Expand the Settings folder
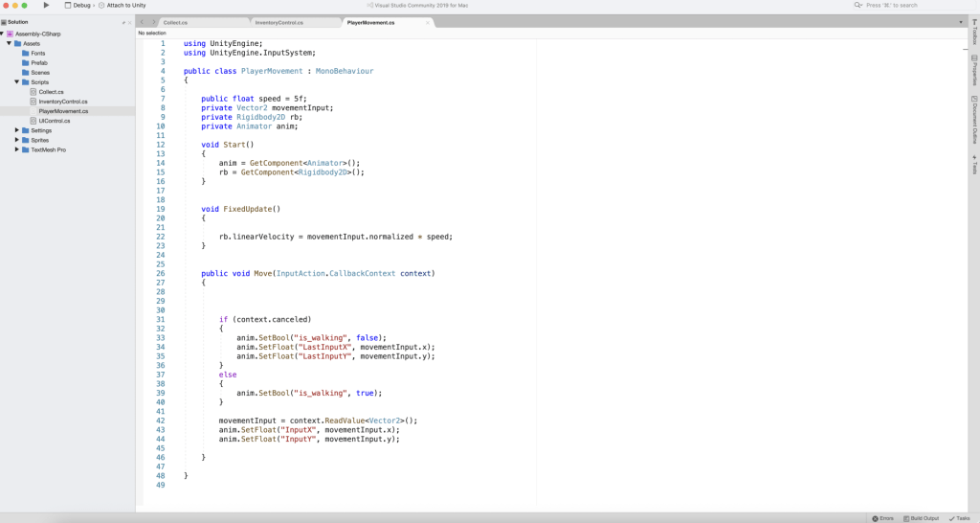The image size is (980, 523). pyautogui.click(x=17, y=130)
